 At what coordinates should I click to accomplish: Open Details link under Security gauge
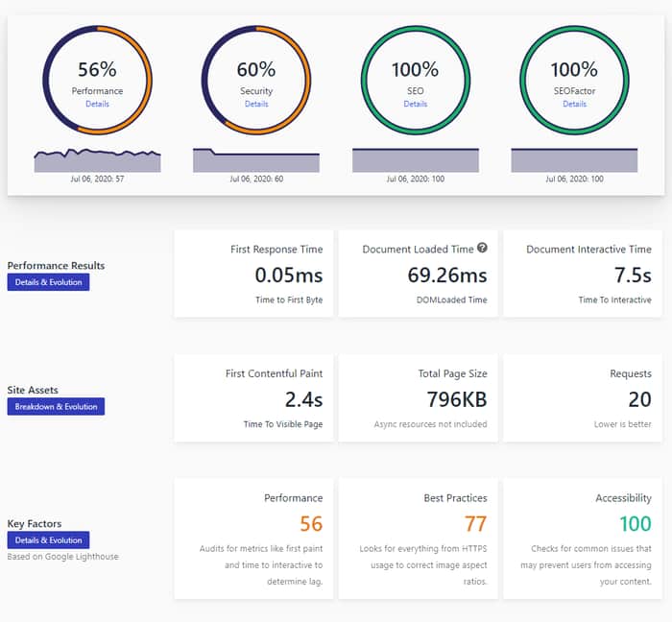(x=256, y=104)
